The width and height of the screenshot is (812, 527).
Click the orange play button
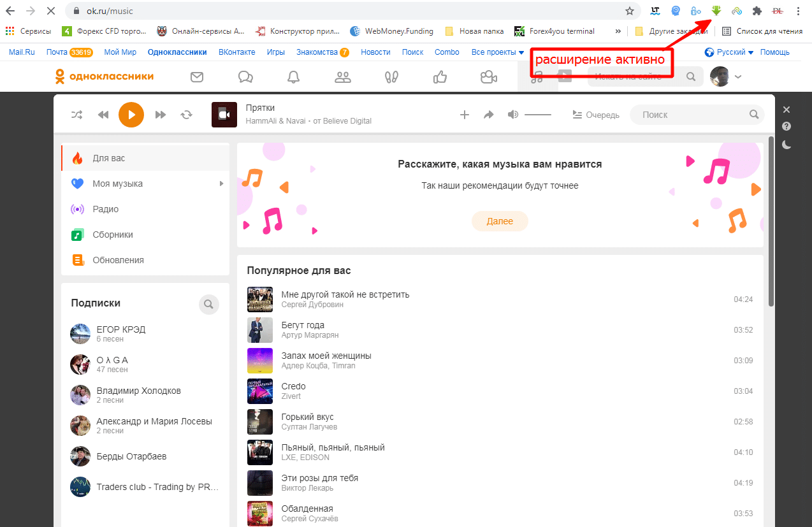[x=131, y=115]
